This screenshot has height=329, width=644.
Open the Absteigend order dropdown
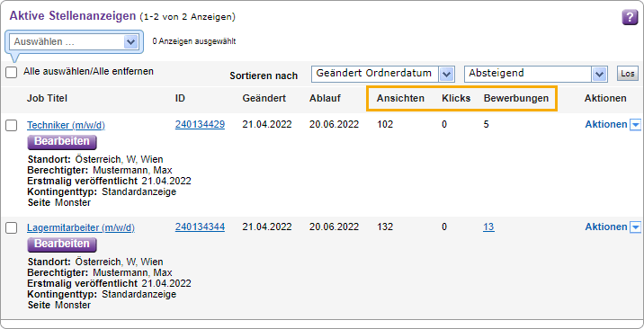click(x=535, y=74)
